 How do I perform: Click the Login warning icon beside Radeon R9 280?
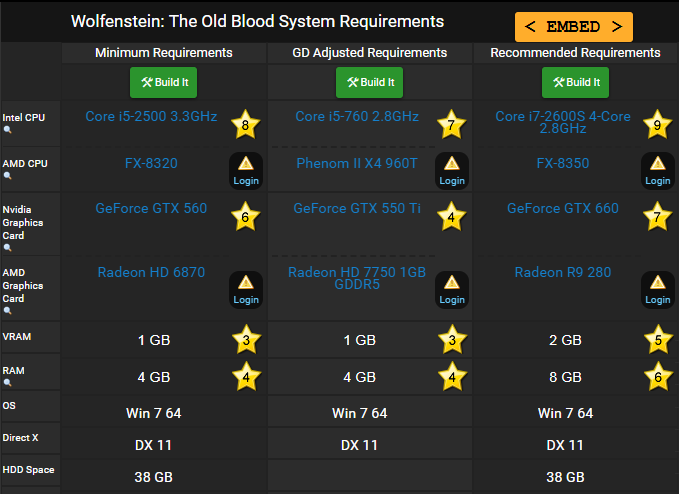tap(658, 290)
